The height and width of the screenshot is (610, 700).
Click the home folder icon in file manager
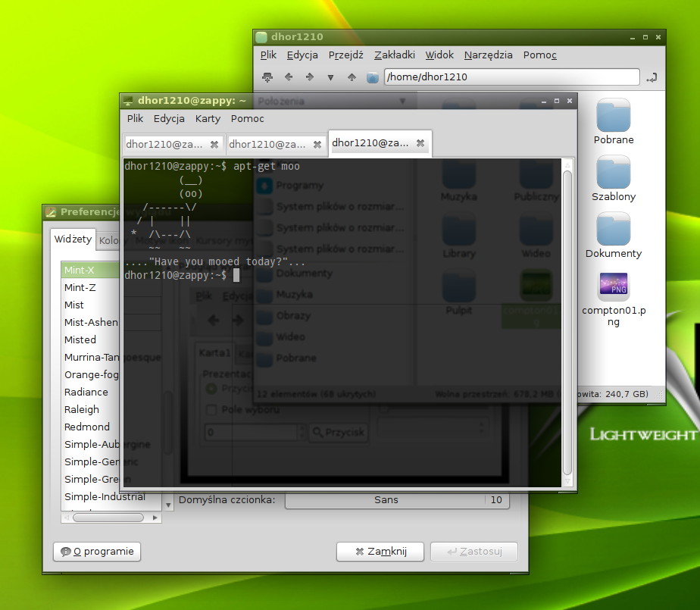372,78
